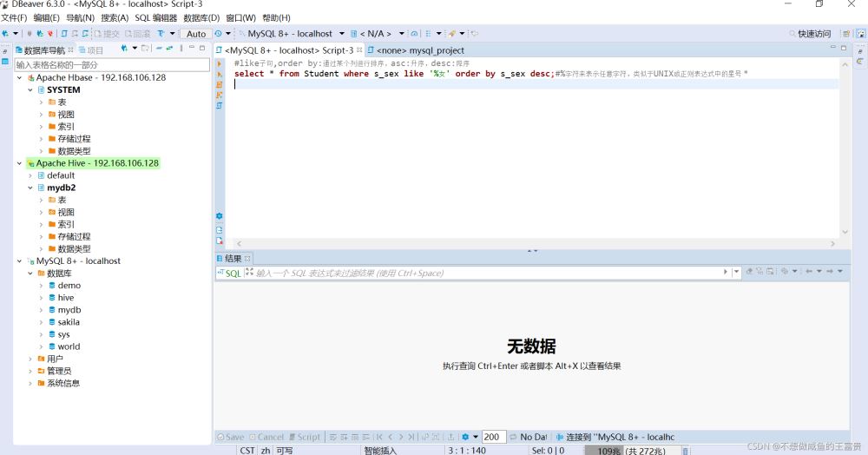868x455 pixels.
Task: Open the active database N/A dropdown
Action: (x=402, y=34)
